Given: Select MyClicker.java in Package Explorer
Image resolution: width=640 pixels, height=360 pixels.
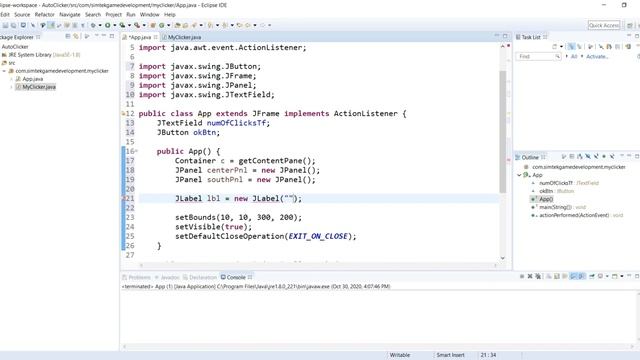Looking at the screenshot, I should tap(39, 87).
